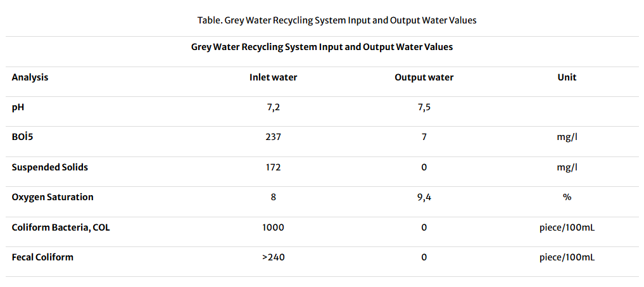The height and width of the screenshot is (287, 644).
Task: Click the Suspended Solids row label
Action: tap(50, 167)
